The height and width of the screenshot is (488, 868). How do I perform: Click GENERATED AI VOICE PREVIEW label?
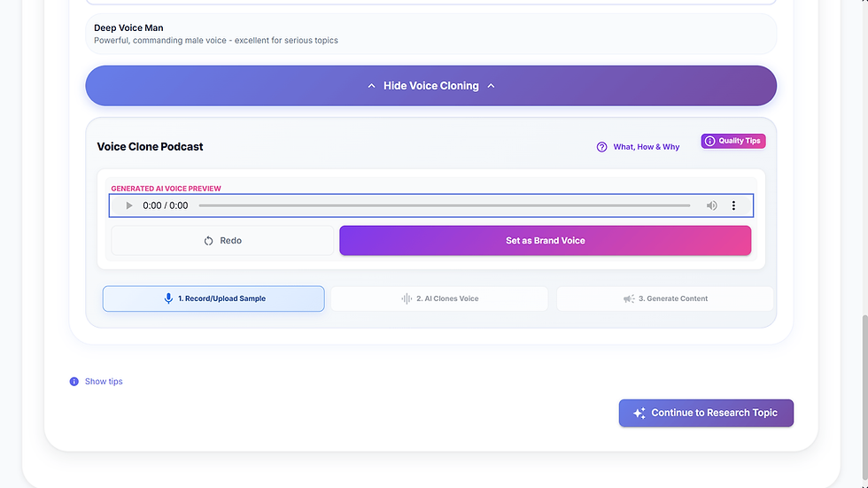(167, 189)
